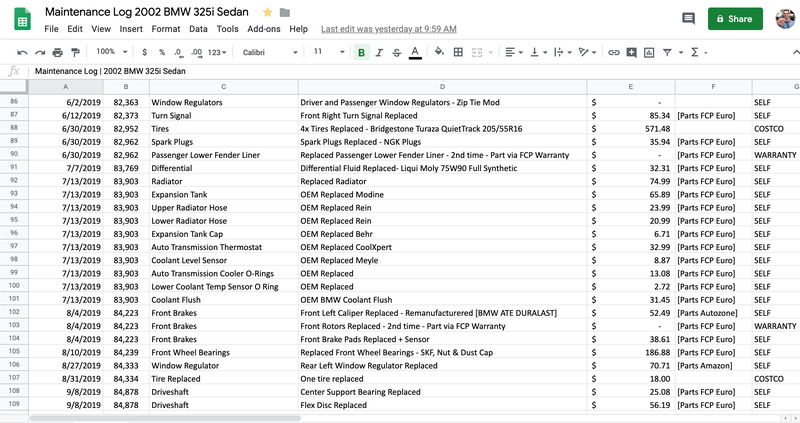This screenshot has width=800, height=423.
Task: Open Google Sheets home icon
Action: click(x=22, y=19)
